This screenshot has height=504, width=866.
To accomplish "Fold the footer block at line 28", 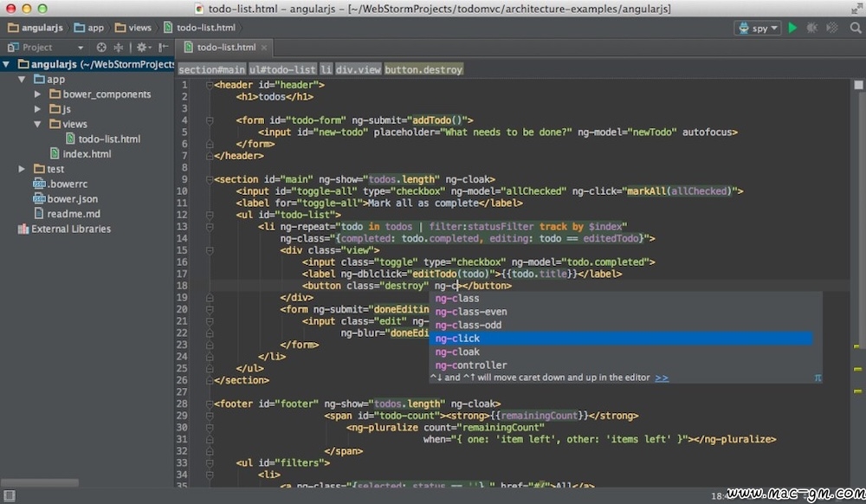I will [x=210, y=404].
